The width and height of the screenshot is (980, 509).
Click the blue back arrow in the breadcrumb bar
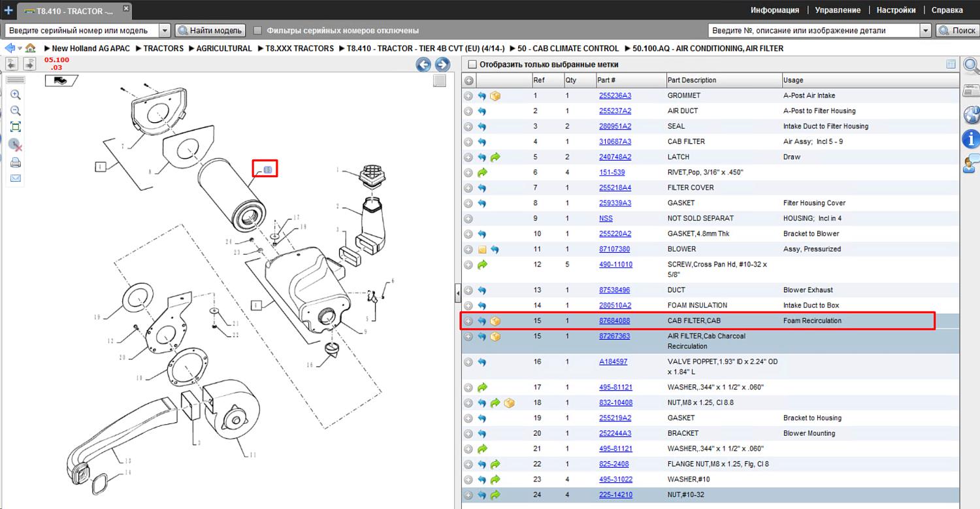tap(10, 48)
